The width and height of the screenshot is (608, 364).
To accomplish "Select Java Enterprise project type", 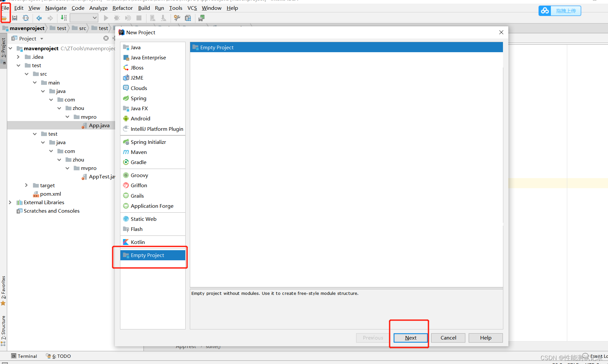I will [x=153, y=58].
